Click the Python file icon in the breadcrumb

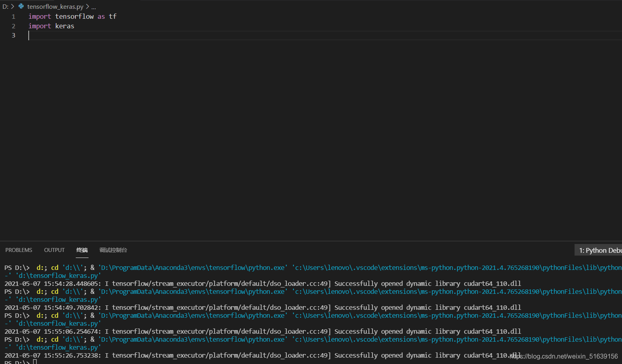(21, 6)
